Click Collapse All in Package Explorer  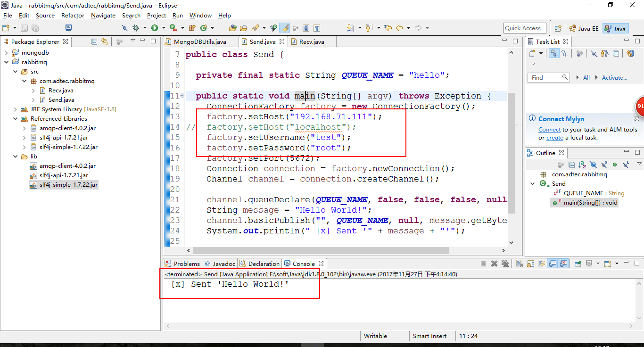[x=94, y=41]
